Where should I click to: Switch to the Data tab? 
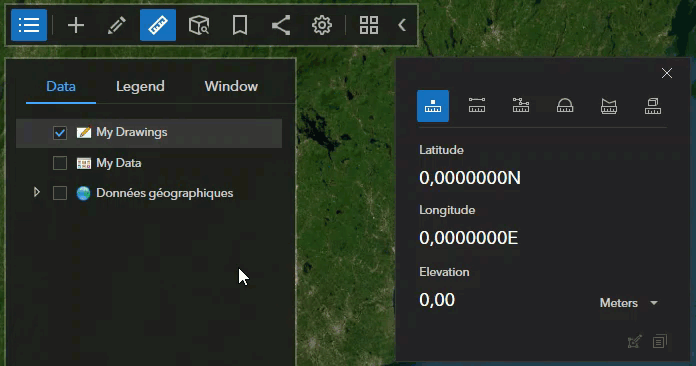pos(61,86)
